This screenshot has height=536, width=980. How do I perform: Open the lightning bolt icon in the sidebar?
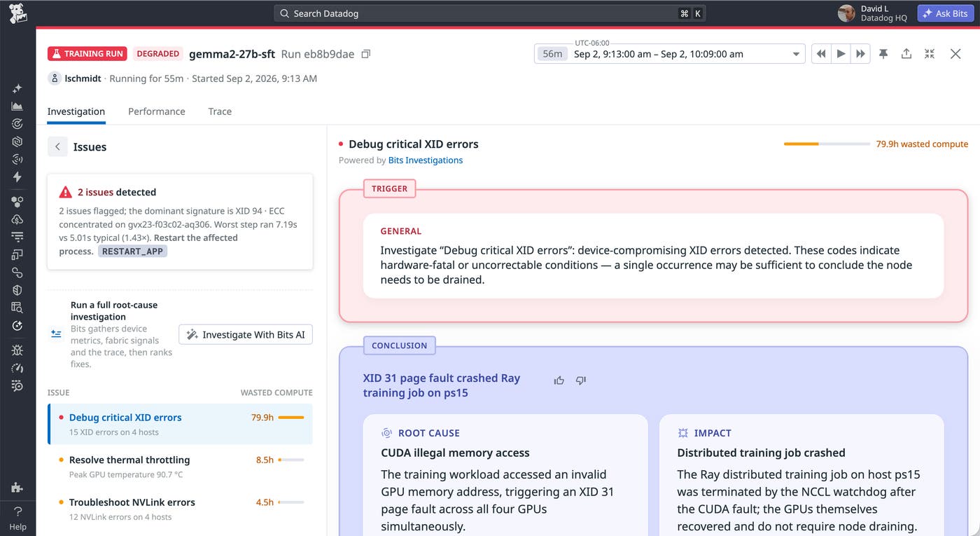[x=17, y=177]
